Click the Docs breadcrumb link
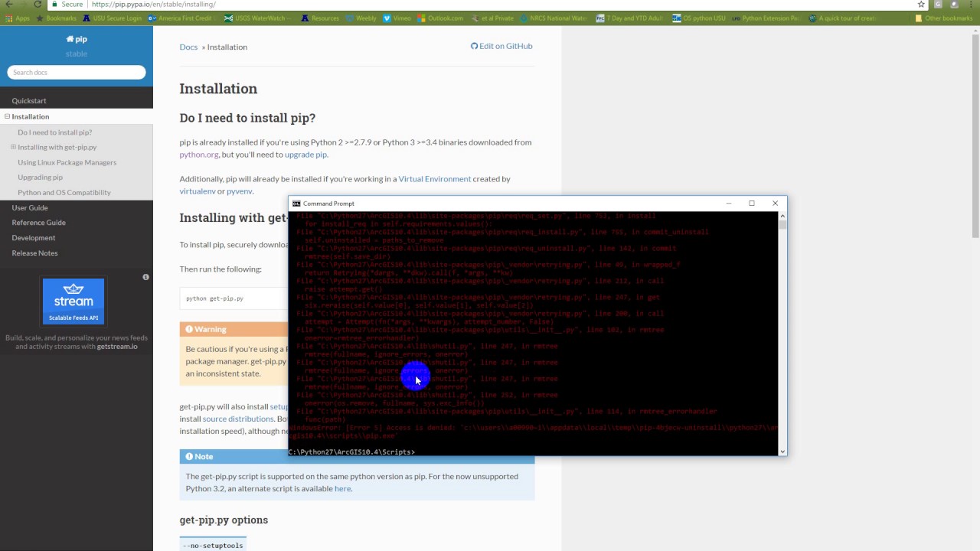The height and width of the screenshot is (551, 980). click(x=188, y=47)
